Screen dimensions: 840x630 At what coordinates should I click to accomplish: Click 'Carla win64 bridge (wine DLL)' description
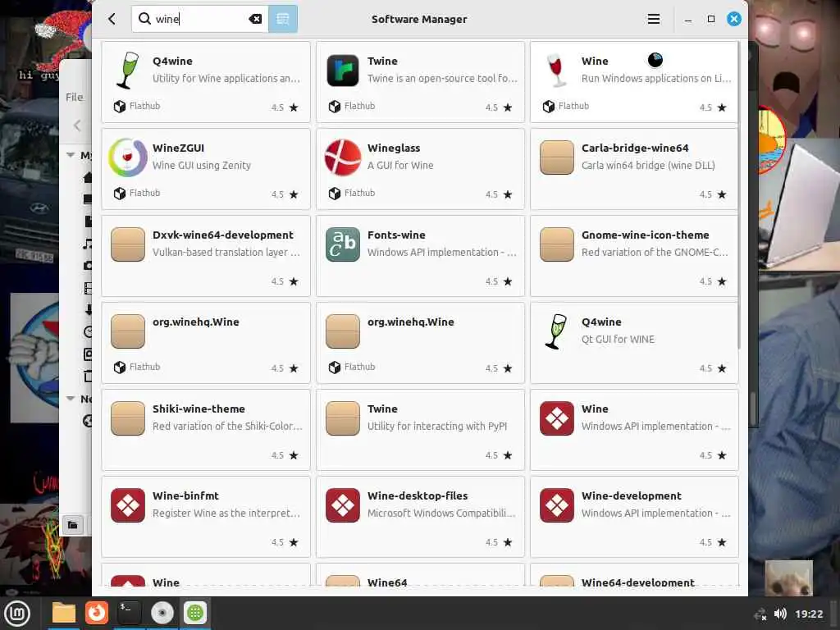(x=648, y=166)
